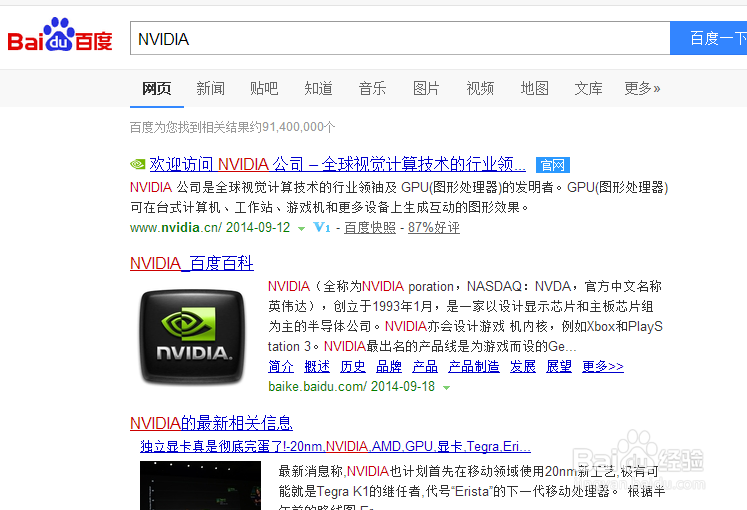Screen dimensions: 747x510
Task: Click the NVIDIA favicon beside the official result
Action: click(138, 164)
